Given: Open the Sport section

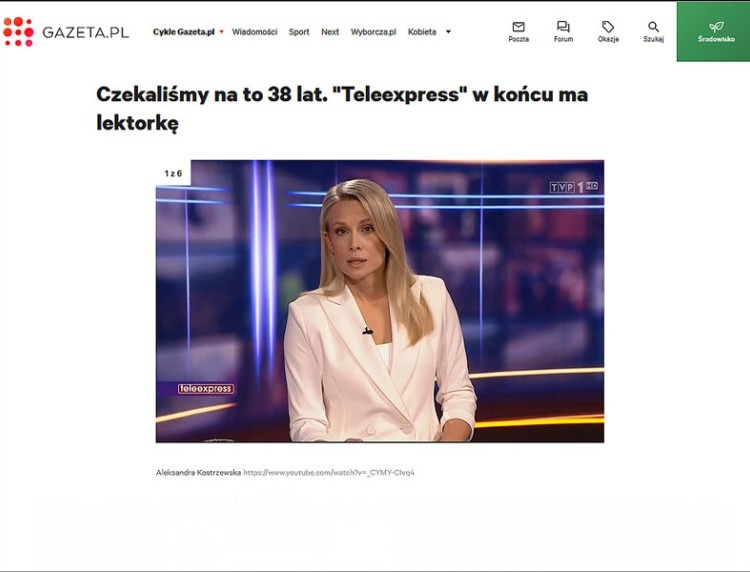Looking at the screenshot, I should click(x=299, y=32).
